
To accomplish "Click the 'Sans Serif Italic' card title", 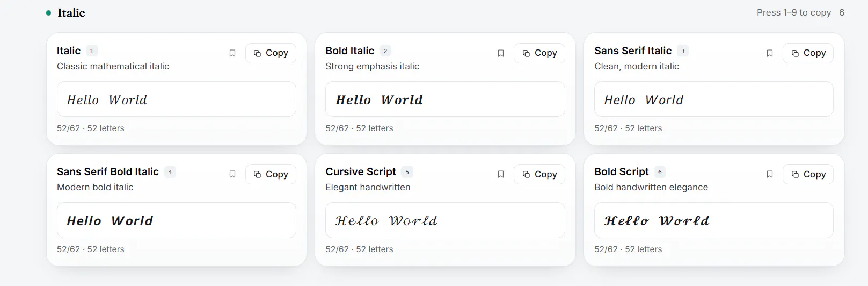I will (x=633, y=51).
